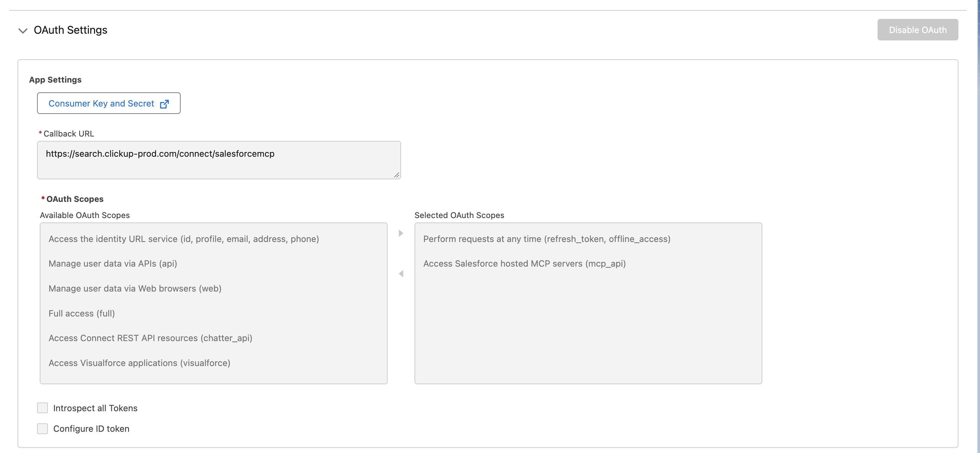The image size is (980, 453).
Task: Select 'Perform requests at any time' selected scope
Action: (x=588, y=239)
